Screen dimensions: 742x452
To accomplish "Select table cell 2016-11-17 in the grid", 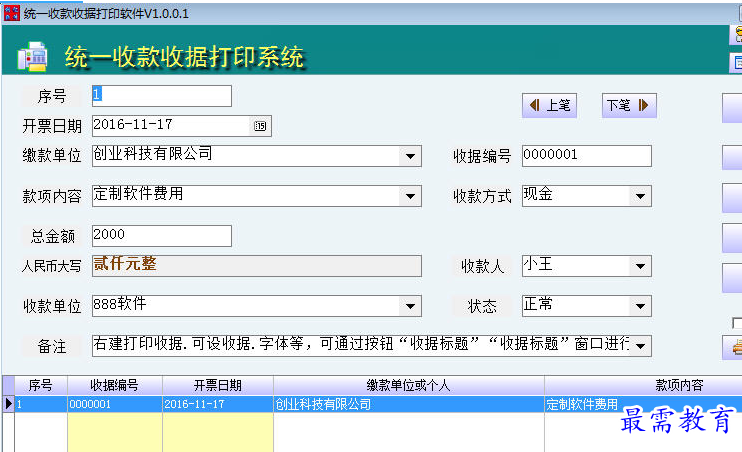I will point(218,404).
